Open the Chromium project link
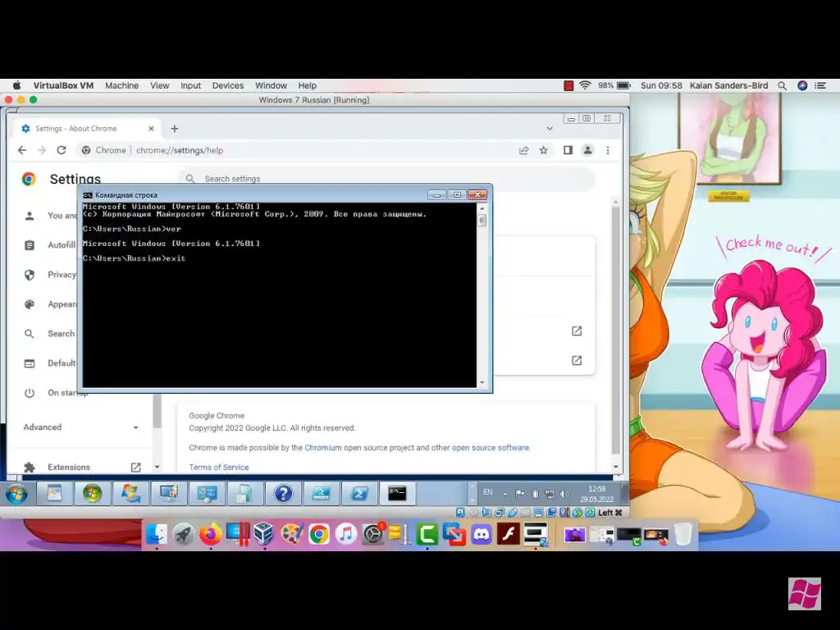Image resolution: width=840 pixels, height=630 pixels. click(323, 448)
